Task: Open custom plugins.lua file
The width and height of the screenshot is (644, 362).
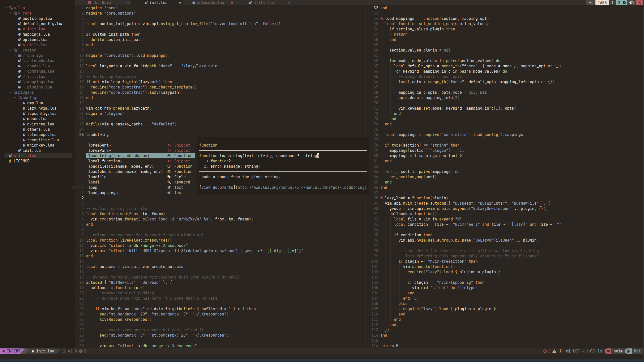Action: pos(39,87)
